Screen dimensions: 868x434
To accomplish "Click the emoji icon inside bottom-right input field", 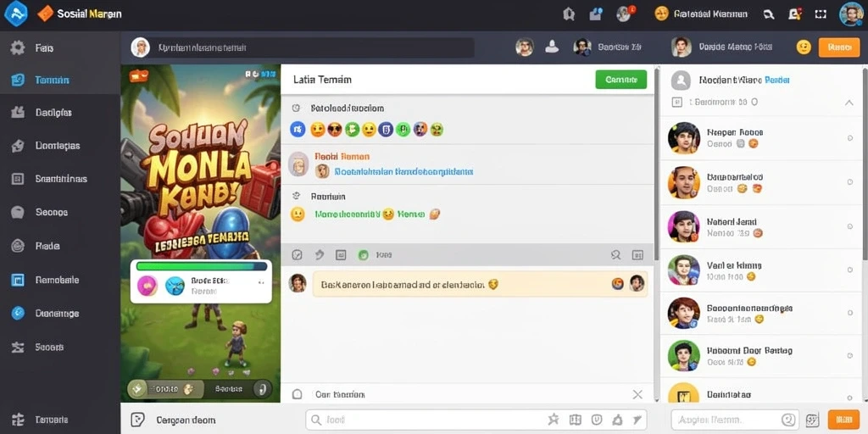I will click(x=787, y=420).
